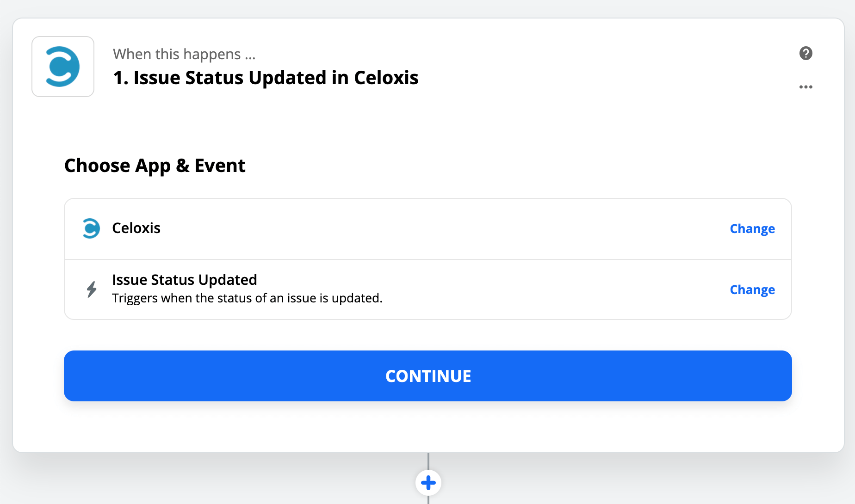Click the Choose App & Event heading
This screenshot has width=855, height=504.
pos(155,166)
